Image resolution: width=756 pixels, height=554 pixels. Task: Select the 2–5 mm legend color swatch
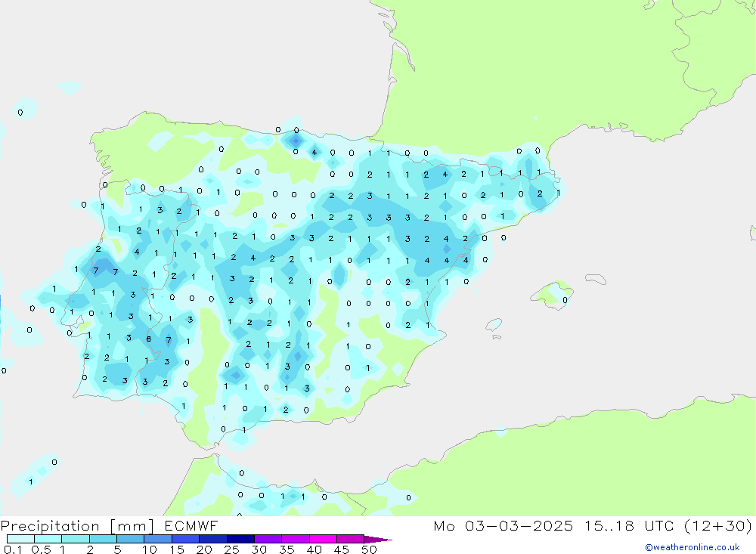coord(103,539)
